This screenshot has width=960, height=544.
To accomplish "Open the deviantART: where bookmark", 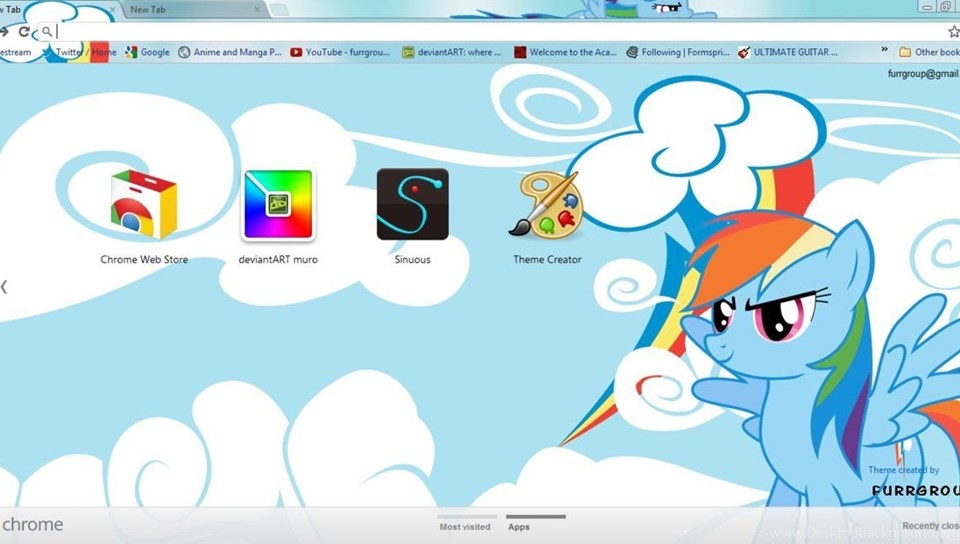I will click(451, 52).
